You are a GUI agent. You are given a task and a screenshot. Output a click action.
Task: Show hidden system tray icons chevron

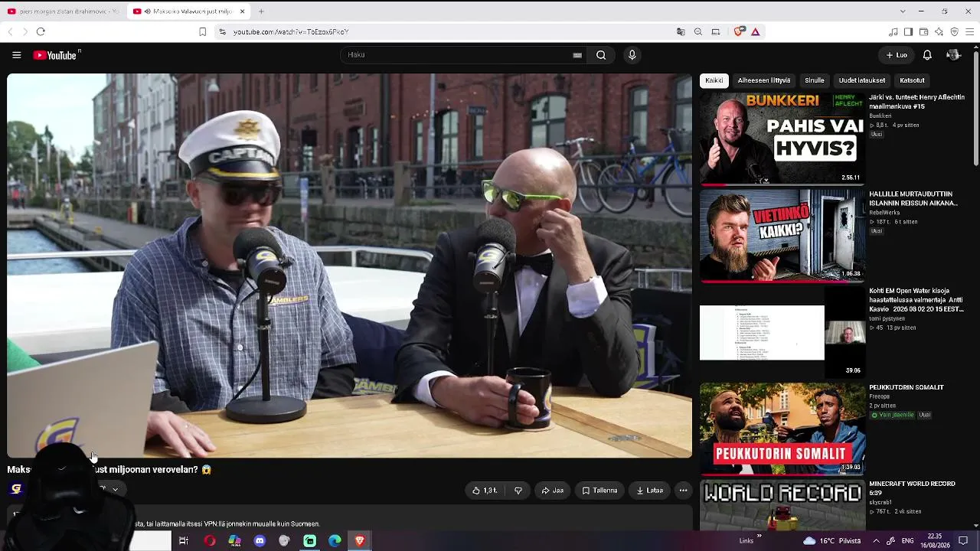876,541
